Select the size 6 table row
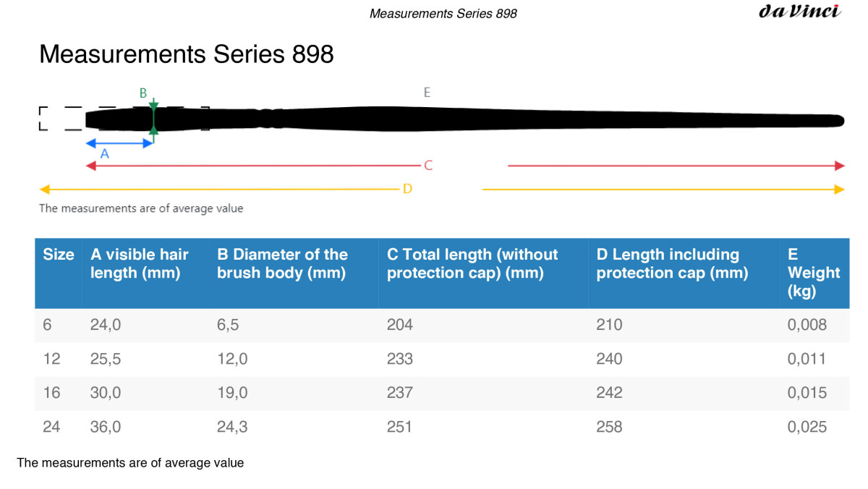868x489 pixels. pyautogui.click(x=442, y=325)
